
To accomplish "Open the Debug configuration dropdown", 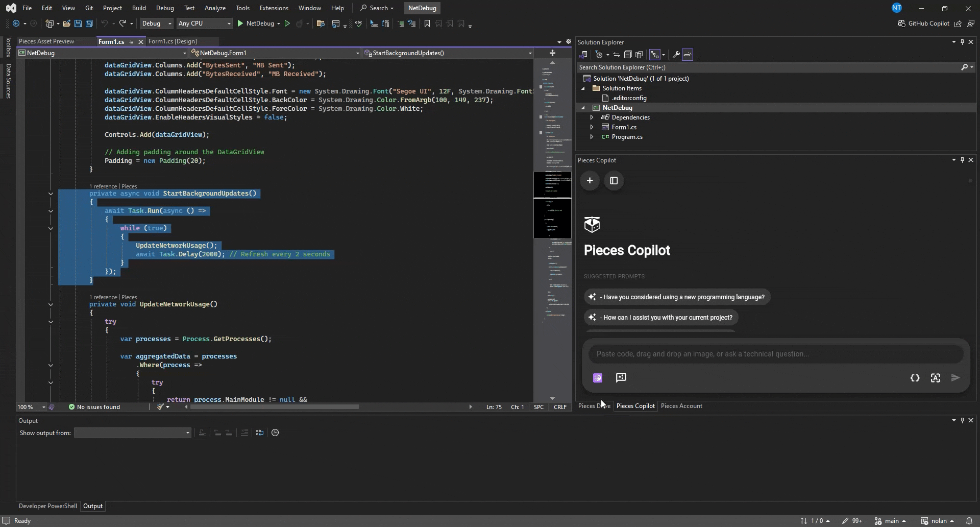I will coord(157,23).
